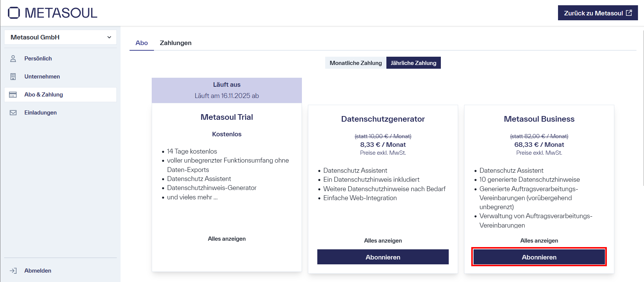Click the Zurück zu Metasoul button
Viewport: 644px width, 282px height.
(598, 13)
